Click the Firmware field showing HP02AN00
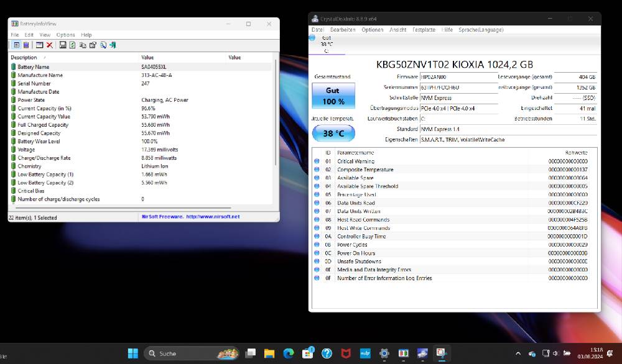The height and width of the screenshot is (364, 622). click(458, 77)
